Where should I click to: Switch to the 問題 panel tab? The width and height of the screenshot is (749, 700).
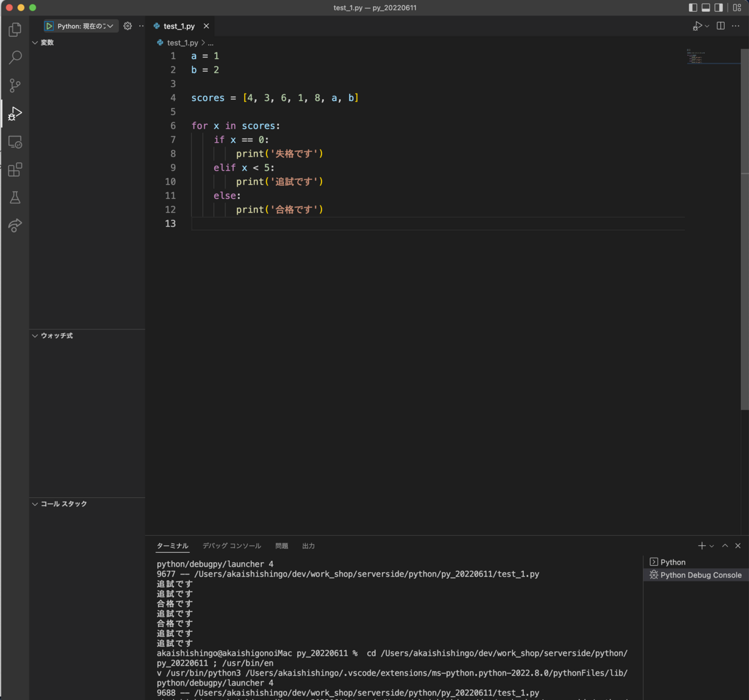pyautogui.click(x=281, y=545)
